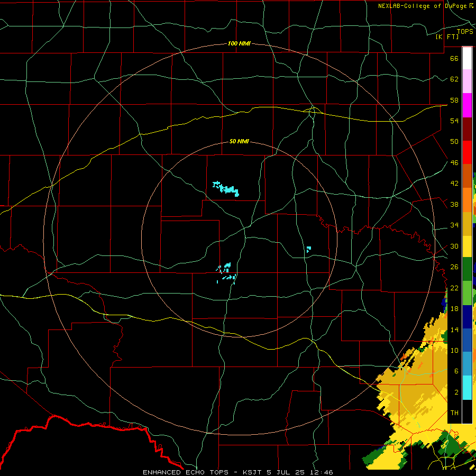Image resolution: width=476 pixels, height=476 pixels.
Task: Click the "K FT" units label
Action: coord(447,36)
